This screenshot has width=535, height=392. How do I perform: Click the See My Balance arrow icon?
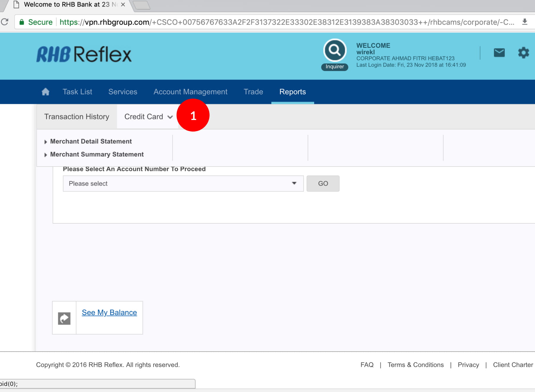[64, 318]
